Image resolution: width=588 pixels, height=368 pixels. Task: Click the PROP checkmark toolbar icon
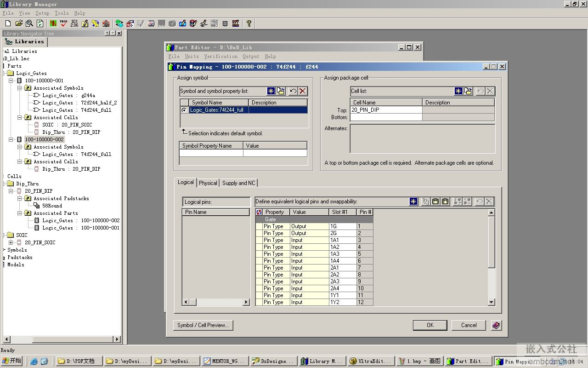[63, 23]
